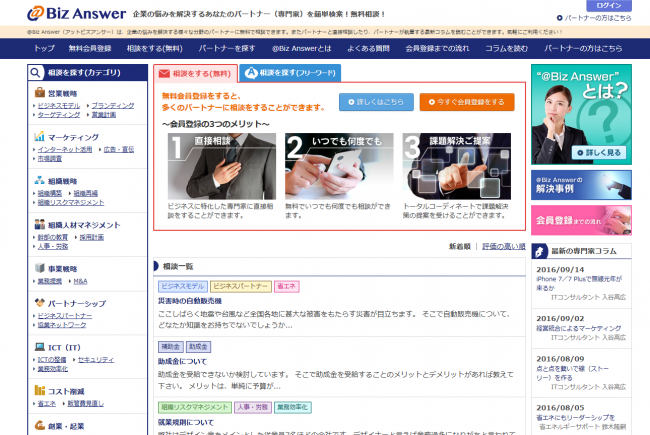Open the sidebar 省エネ link under コスト削減
Viewport: 650px width, 435px height.
coord(46,403)
